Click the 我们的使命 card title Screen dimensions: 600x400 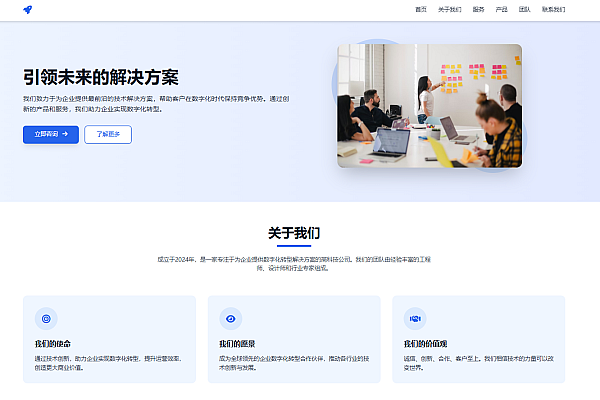tap(53, 344)
